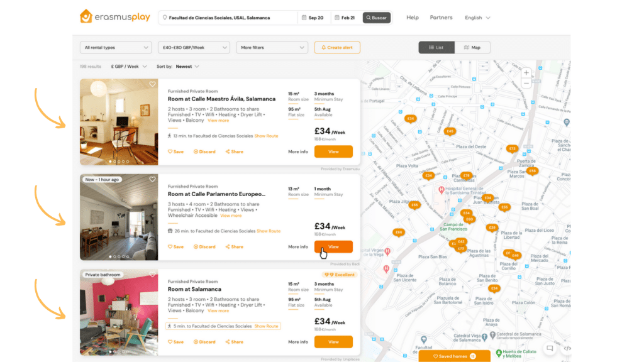Open the All rental types dropdown

(x=116, y=48)
